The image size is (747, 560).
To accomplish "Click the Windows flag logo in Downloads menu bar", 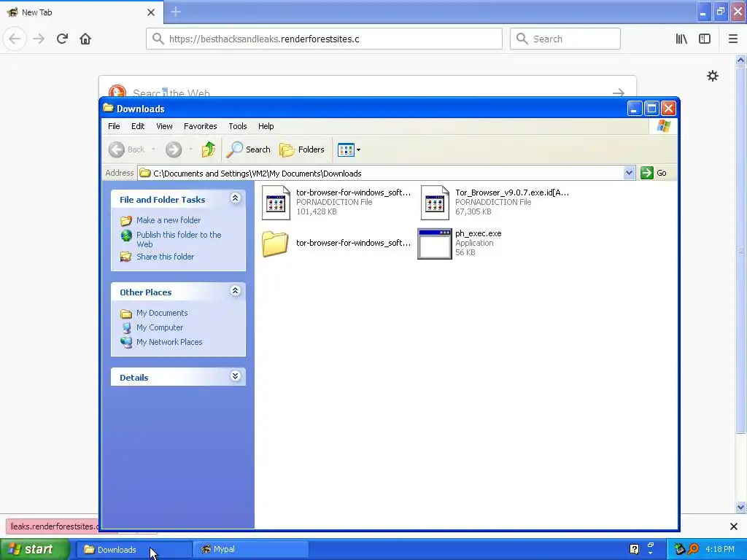I will (x=663, y=126).
